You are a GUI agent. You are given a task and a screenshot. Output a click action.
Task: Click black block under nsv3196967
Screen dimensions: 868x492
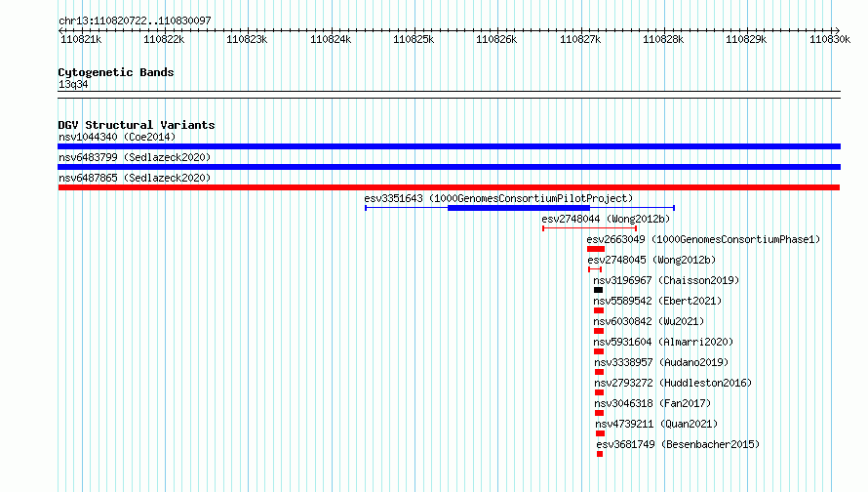tap(598, 290)
